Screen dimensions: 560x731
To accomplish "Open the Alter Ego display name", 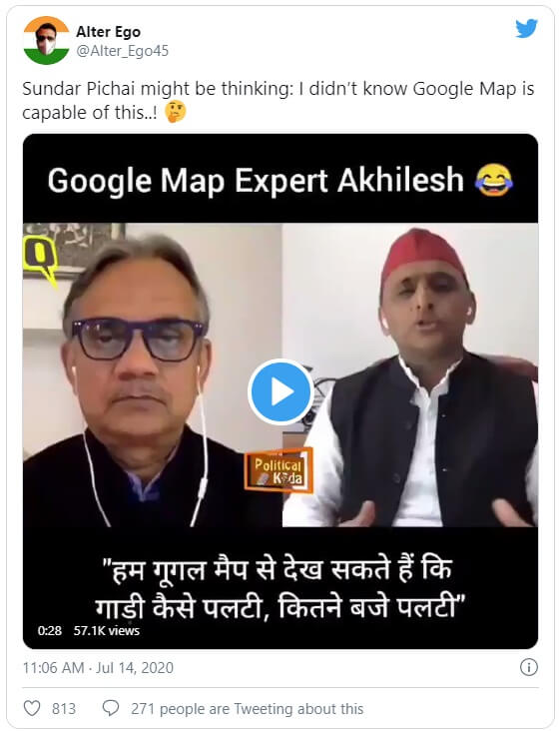I will tap(108, 32).
